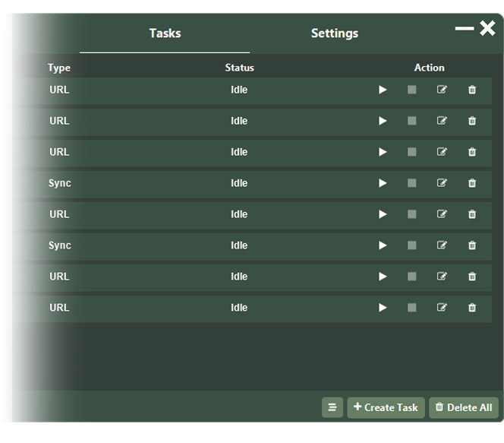Minimize the application window
The width and height of the screenshot is (504, 443).
pos(464,29)
